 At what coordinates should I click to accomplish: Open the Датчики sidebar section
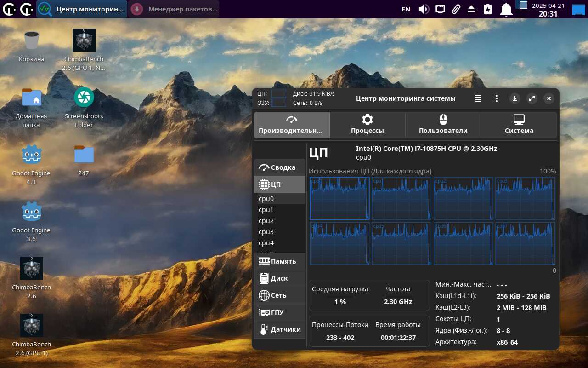click(279, 329)
